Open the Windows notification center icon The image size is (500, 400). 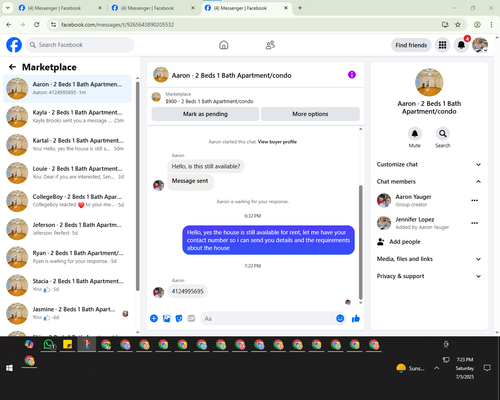[487, 368]
